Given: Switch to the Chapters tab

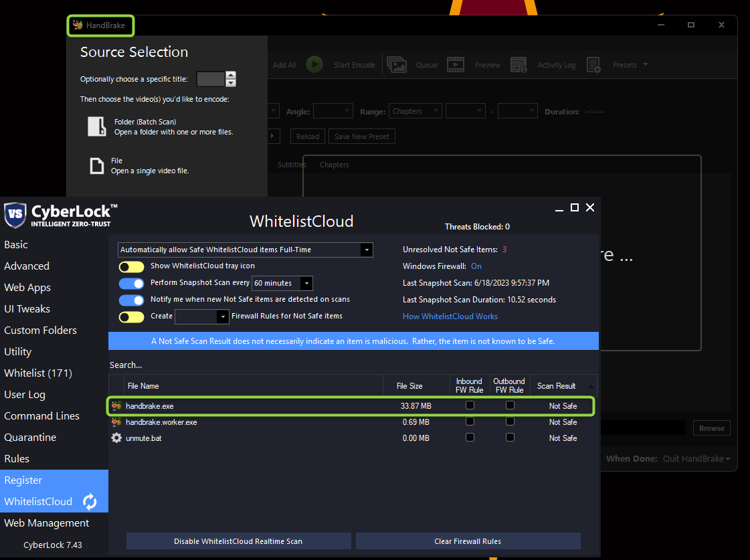Looking at the screenshot, I should (x=334, y=165).
